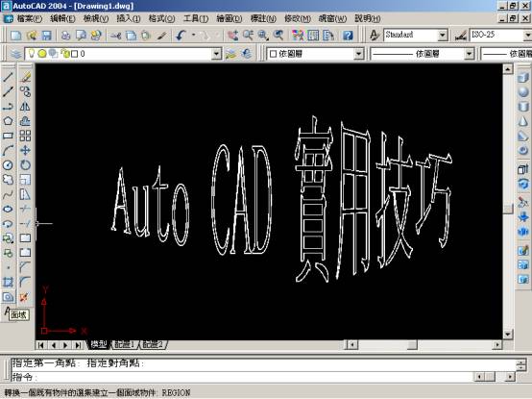Choose the Cylinder solid tool
This screenshot has width=532, height=399.
point(523,107)
